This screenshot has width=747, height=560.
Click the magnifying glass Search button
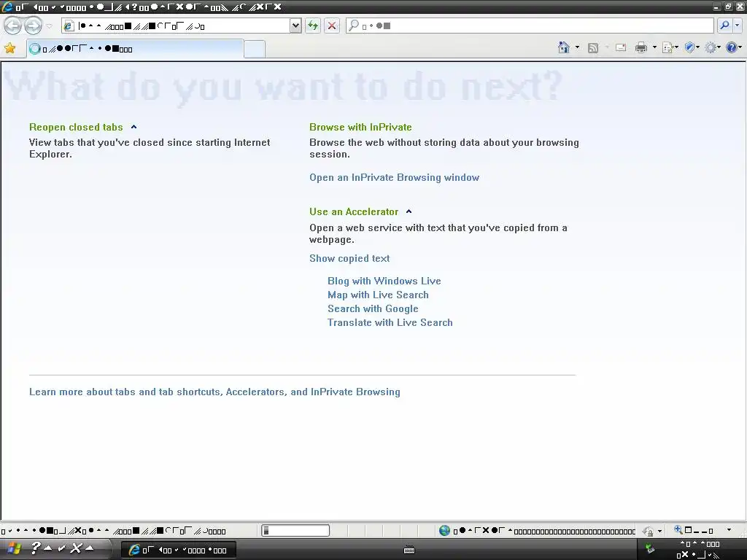point(724,26)
